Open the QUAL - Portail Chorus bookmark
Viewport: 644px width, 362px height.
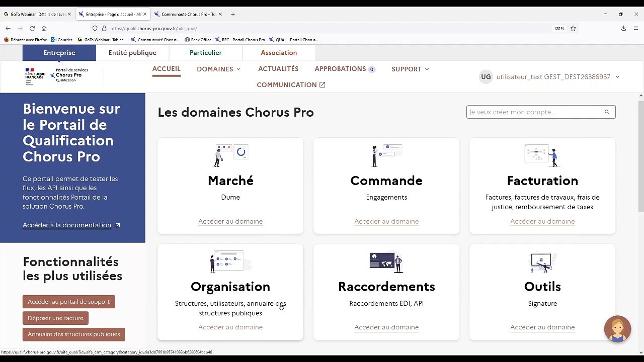click(x=294, y=40)
